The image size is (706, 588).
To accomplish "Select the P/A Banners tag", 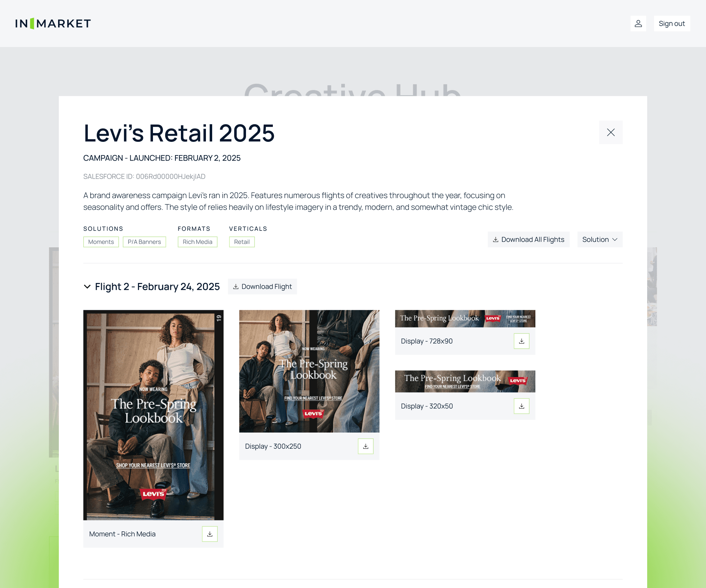I will click(144, 242).
